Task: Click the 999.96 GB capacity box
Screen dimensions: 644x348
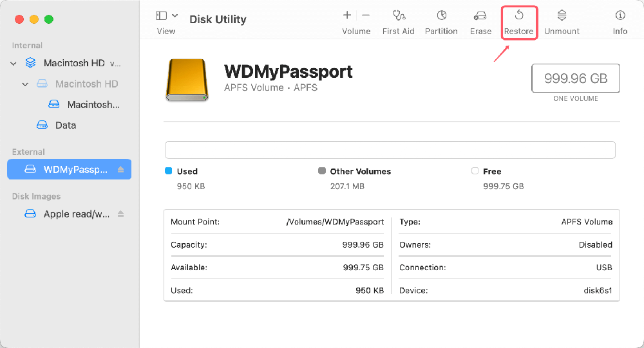Action: point(575,78)
